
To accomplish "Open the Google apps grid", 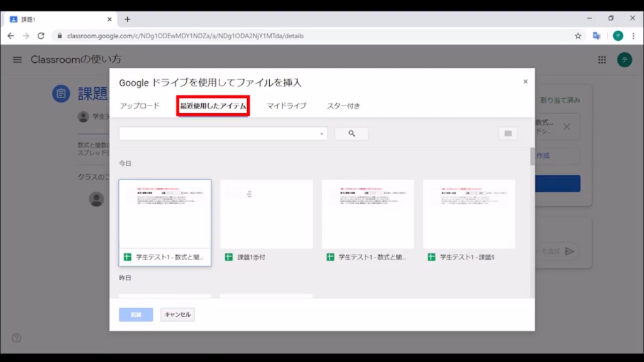I will [602, 60].
